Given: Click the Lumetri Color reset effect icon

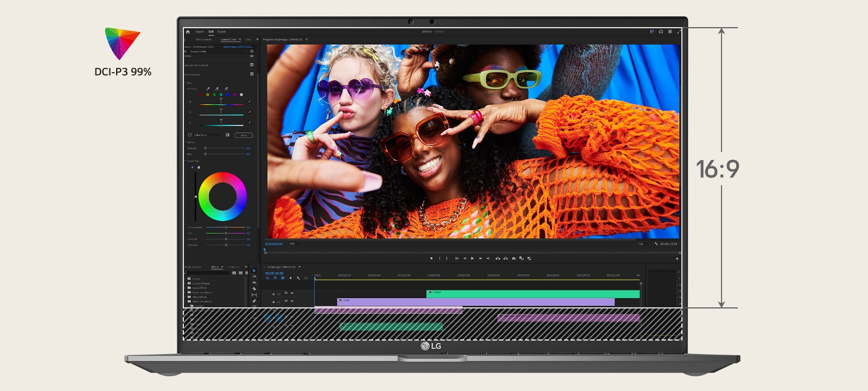Looking at the screenshot, I should 252,52.
